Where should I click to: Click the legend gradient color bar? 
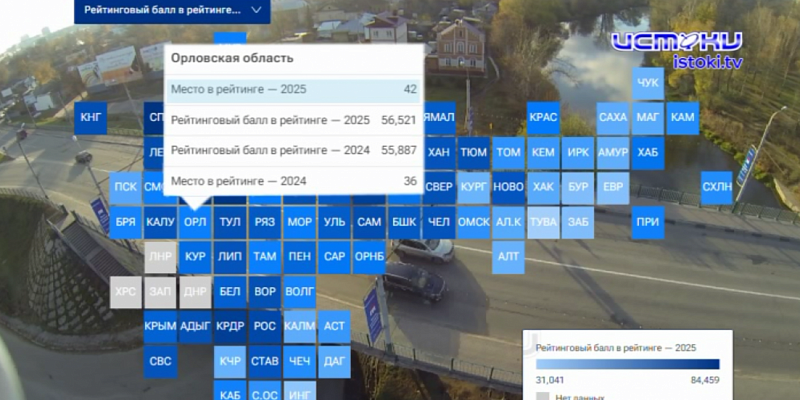click(627, 364)
